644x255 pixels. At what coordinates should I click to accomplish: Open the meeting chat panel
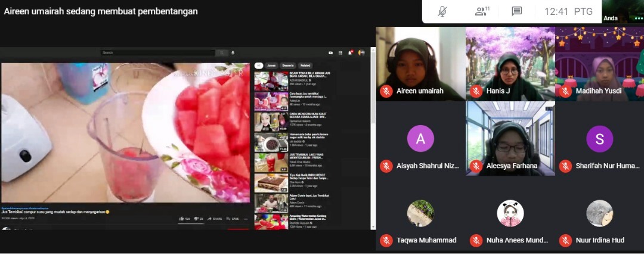[x=516, y=11]
